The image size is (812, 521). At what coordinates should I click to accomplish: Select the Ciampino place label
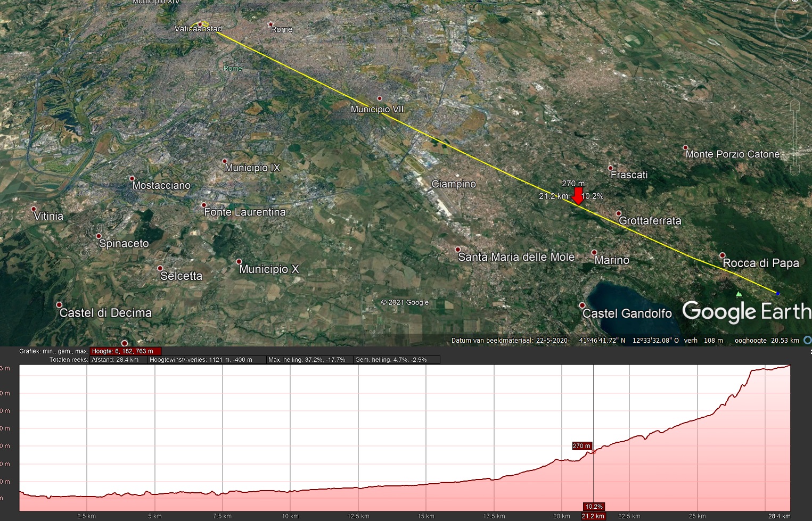click(x=453, y=184)
